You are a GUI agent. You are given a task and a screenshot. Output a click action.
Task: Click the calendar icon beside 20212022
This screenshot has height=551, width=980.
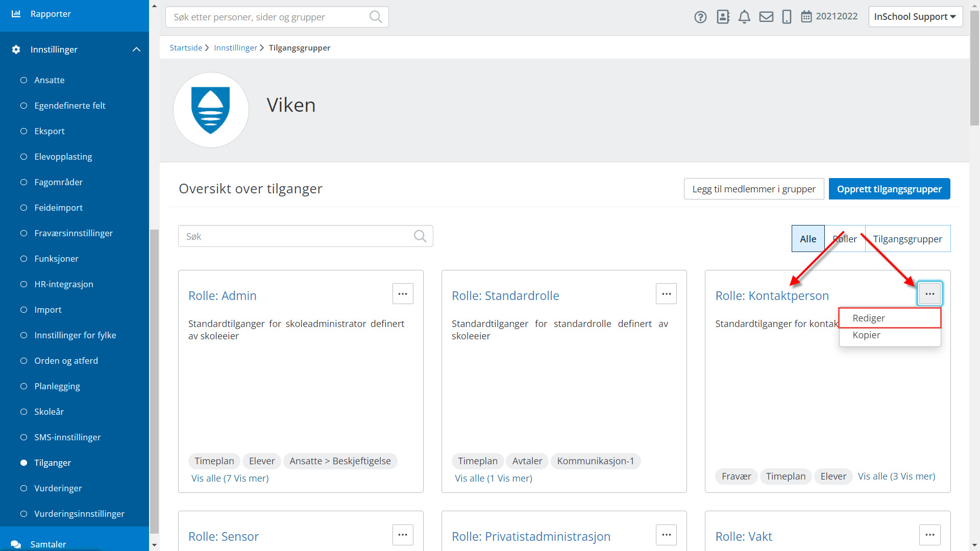coord(806,17)
